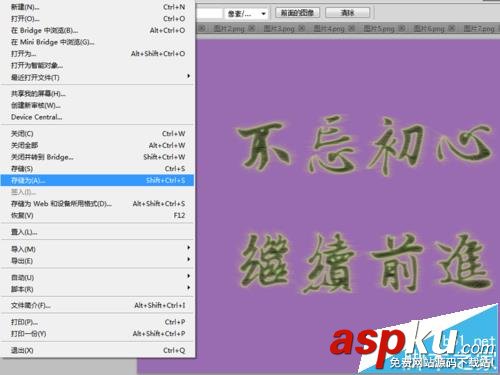Choose 打印一份(Y) menu entry
The height and width of the screenshot is (375, 500).
click(x=97, y=334)
